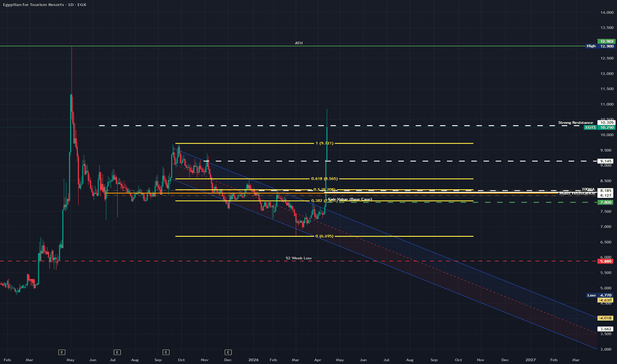This screenshot has width=617, height=364.
Task: Select the Low 4.770 price label
Action: click(600, 295)
